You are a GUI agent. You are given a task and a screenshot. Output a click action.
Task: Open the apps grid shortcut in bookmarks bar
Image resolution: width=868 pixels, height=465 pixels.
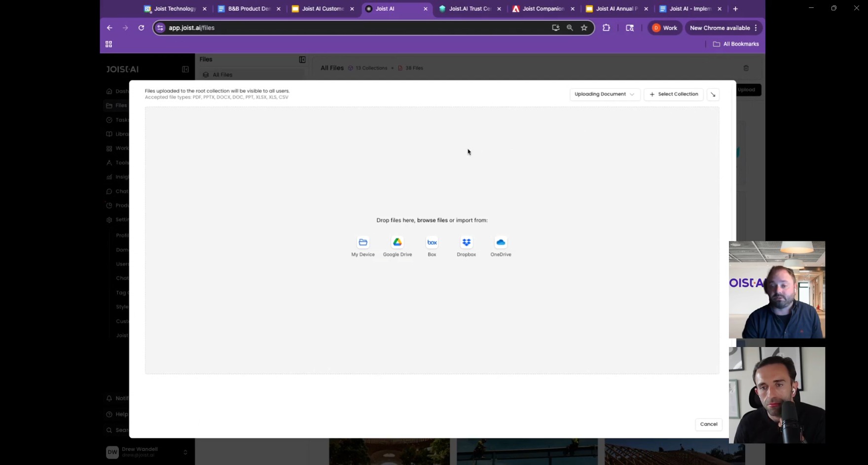109,44
